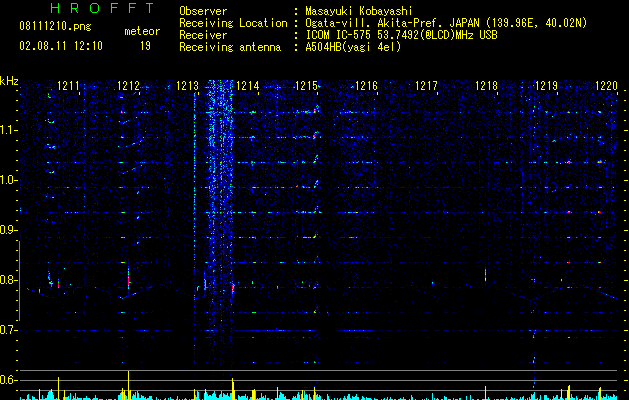629x400 pixels.
Task: Click the 1216 time marker
Action: click(367, 85)
